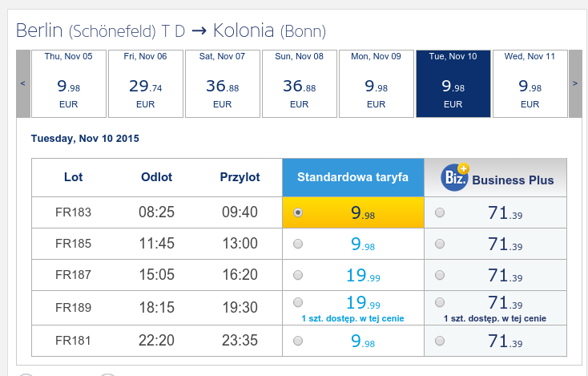Viewport: 588px width, 376px height.
Task: Choose FR181 standard fare 9.98 radio button
Action: 298,341
